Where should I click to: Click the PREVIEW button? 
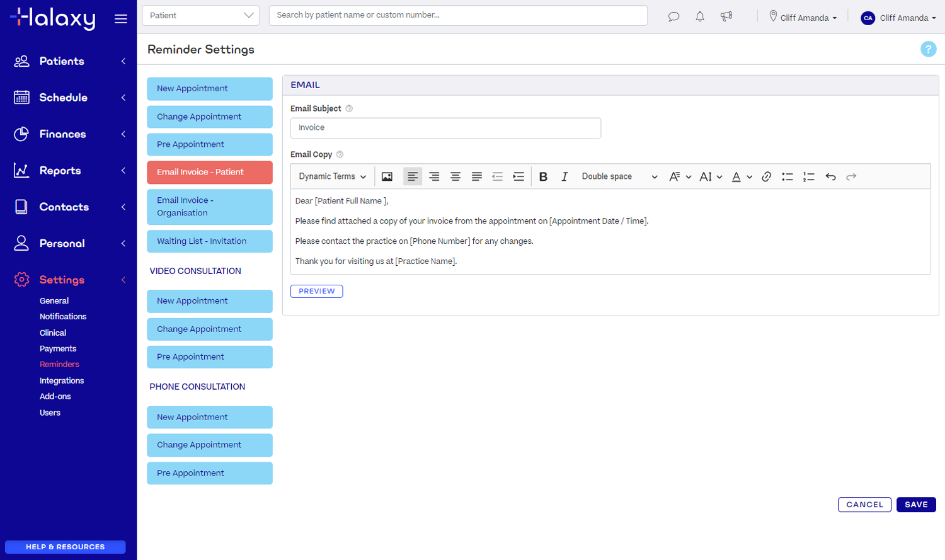[x=316, y=291]
